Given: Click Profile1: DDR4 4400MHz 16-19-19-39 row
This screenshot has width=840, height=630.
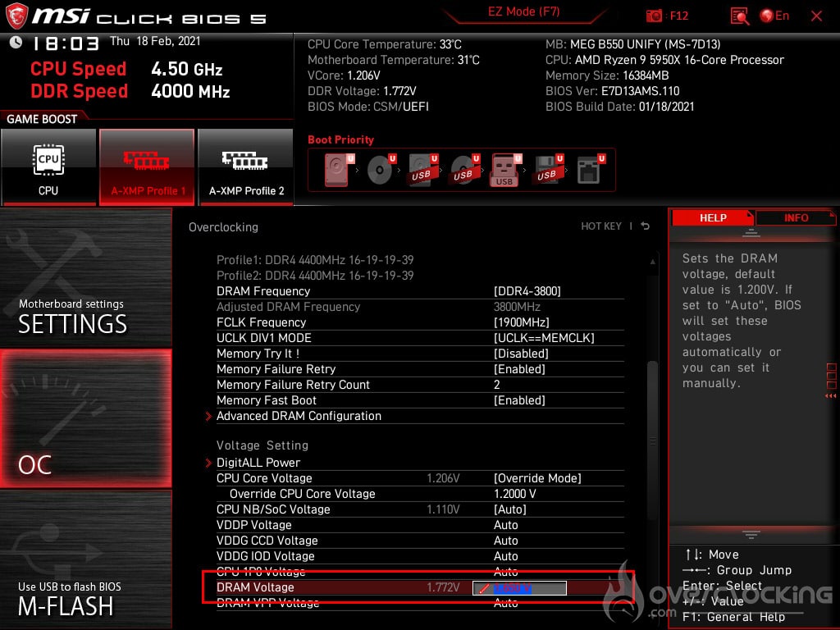Looking at the screenshot, I should [x=315, y=260].
